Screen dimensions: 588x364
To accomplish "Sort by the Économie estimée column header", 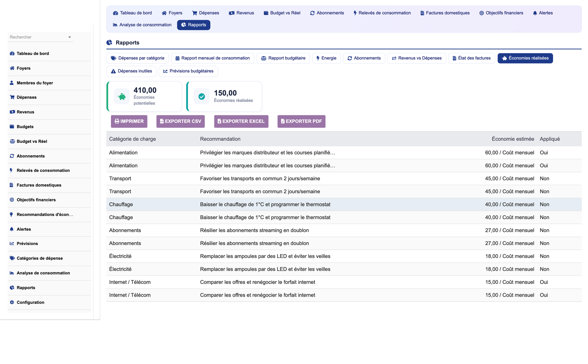I will 513,139.
